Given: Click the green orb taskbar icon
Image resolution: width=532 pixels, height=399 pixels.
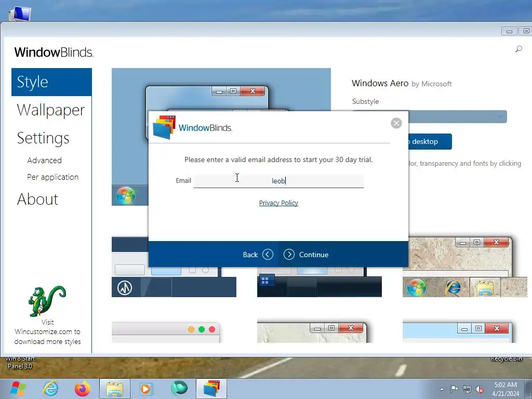Looking at the screenshot, I should [x=179, y=389].
